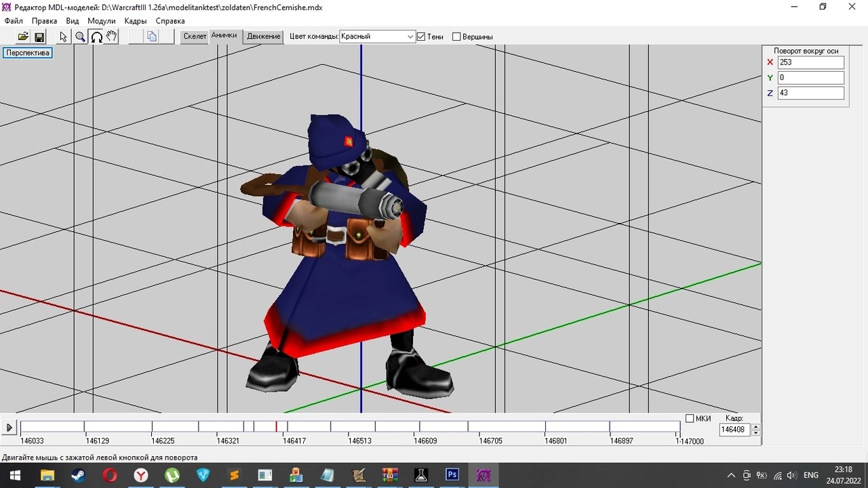Open Sublime Text from taskbar
The image size is (868, 488).
(x=234, y=475)
